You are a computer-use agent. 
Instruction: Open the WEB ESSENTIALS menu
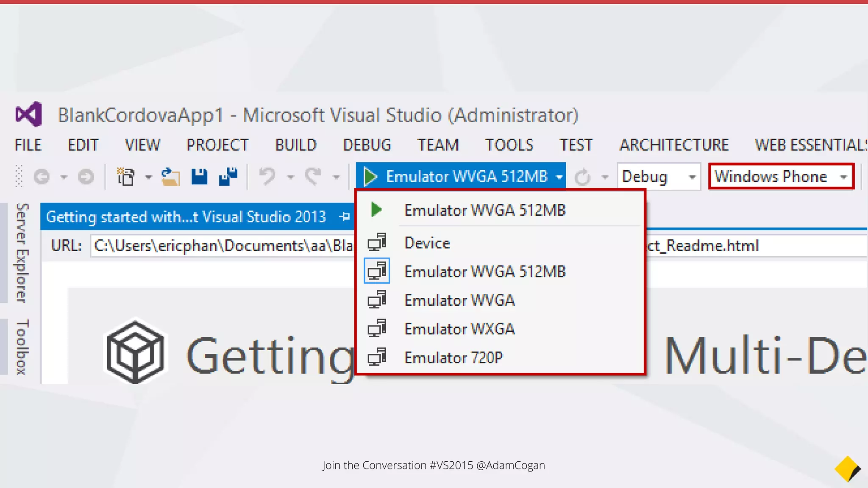[x=811, y=145]
